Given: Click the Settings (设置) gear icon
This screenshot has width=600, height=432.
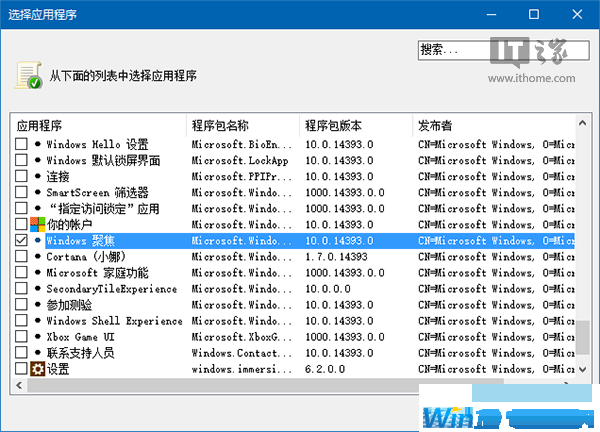Looking at the screenshot, I should 38,369.
